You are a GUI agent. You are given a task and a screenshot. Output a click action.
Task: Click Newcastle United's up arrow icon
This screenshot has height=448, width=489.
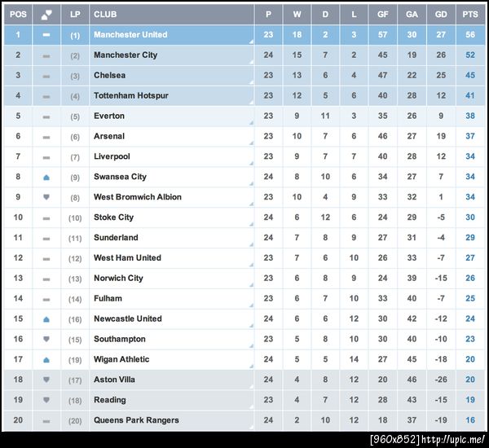[46, 319]
